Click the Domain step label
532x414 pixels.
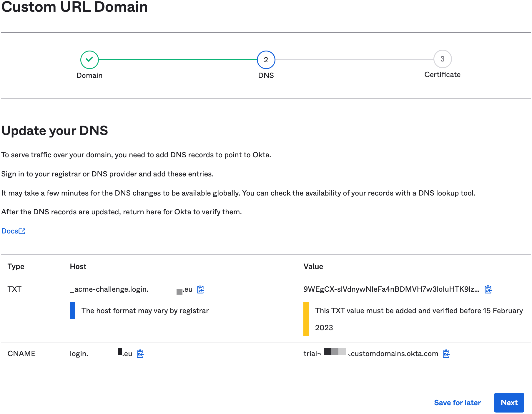pyautogui.click(x=89, y=76)
